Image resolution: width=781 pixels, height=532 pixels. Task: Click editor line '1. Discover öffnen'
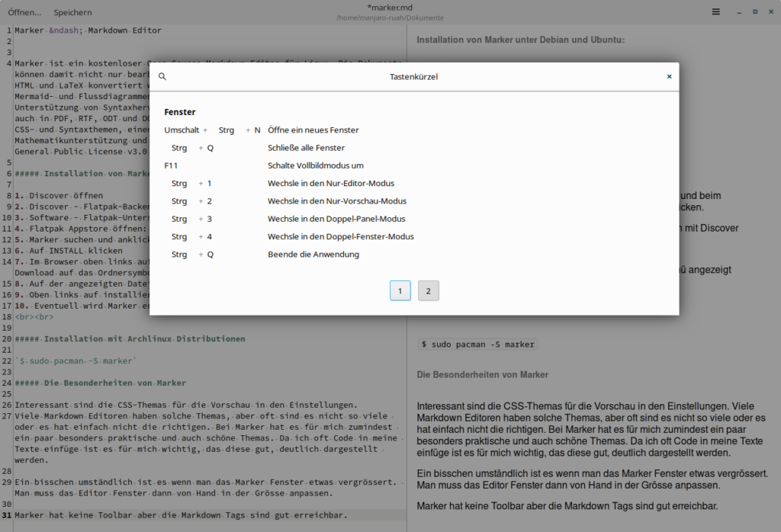pos(59,196)
